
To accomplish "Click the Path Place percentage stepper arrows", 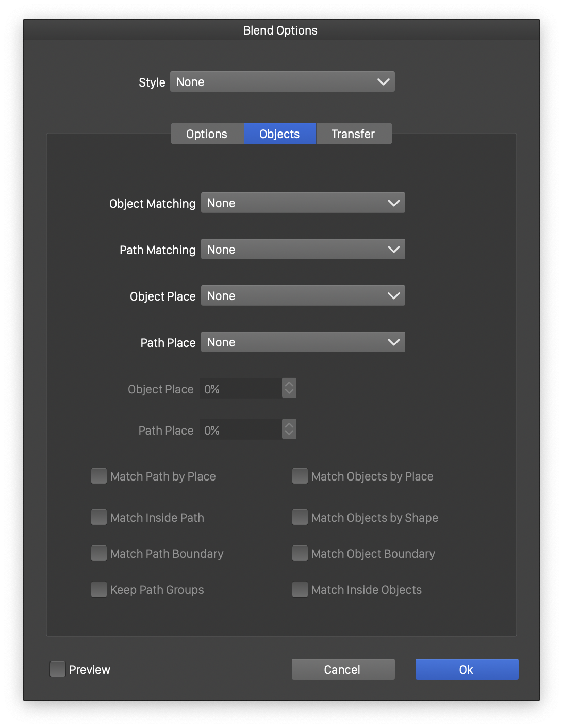I will [289, 429].
